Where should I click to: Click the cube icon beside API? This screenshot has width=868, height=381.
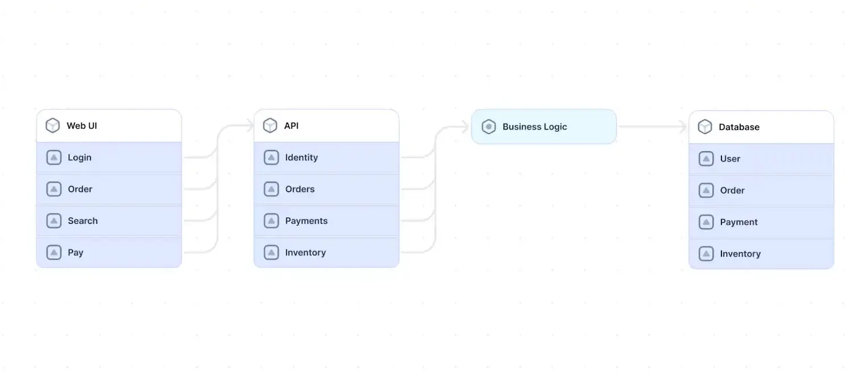(x=270, y=125)
